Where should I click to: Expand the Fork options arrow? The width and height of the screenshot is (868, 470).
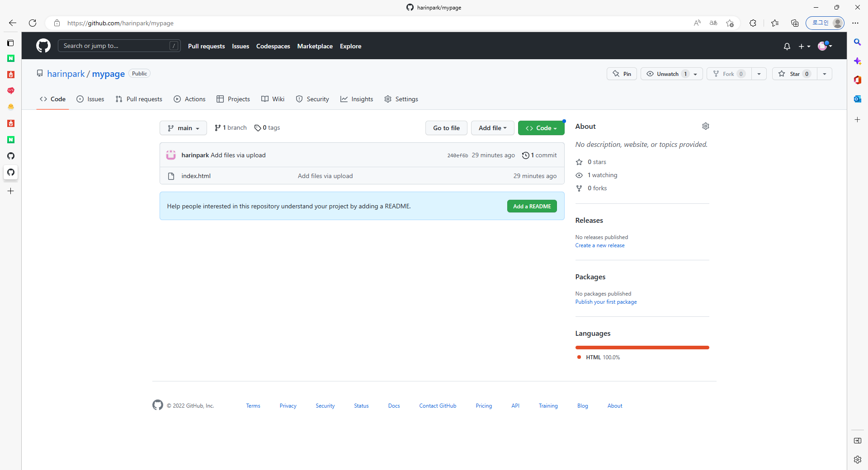[x=759, y=74]
